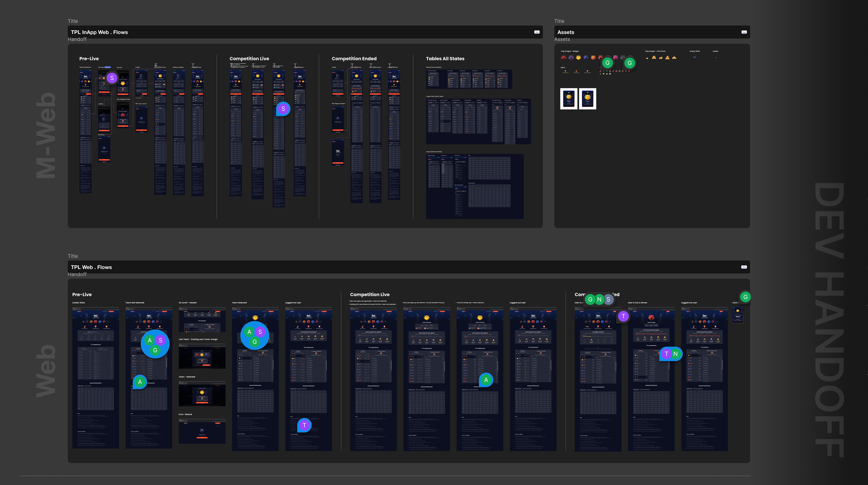Select the first white card thumbnail in Assets
Viewport: 868px width, 485px height.
(568, 99)
